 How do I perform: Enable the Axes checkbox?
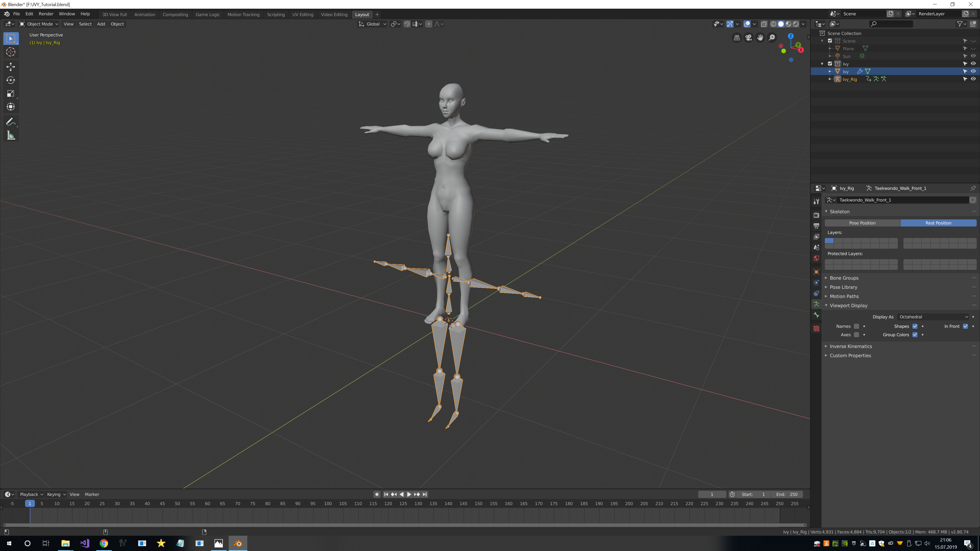point(856,335)
